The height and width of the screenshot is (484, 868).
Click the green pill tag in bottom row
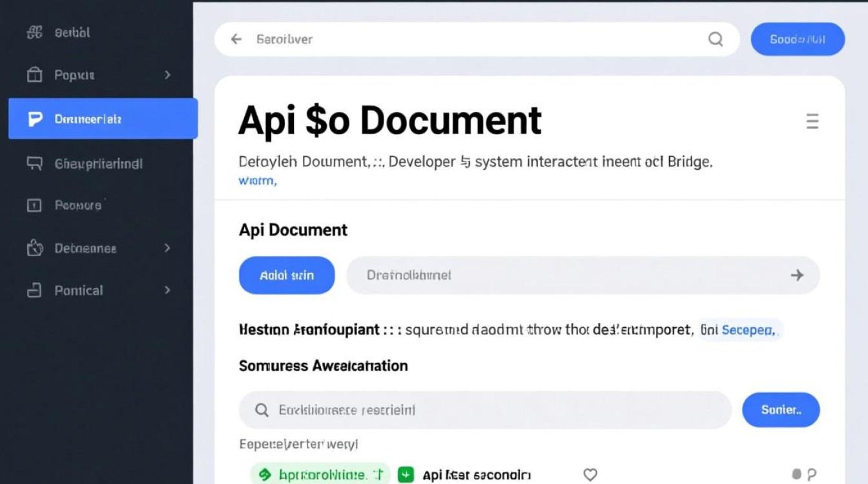(x=320, y=475)
